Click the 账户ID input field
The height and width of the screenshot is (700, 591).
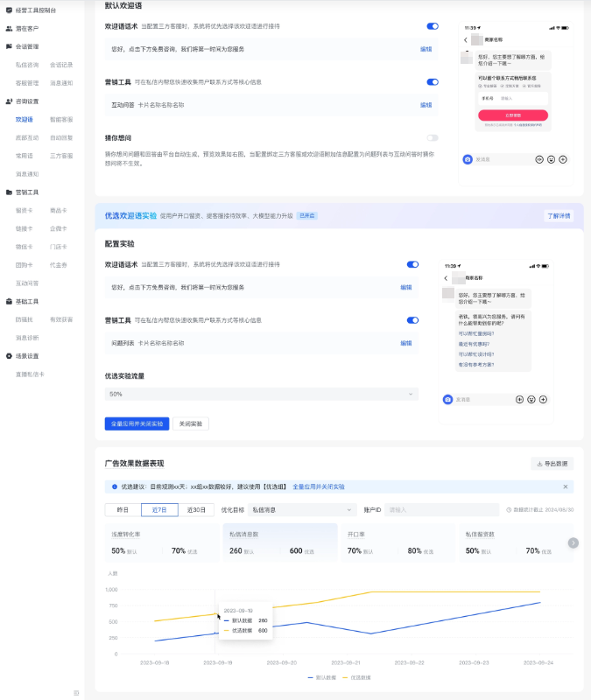441,510
